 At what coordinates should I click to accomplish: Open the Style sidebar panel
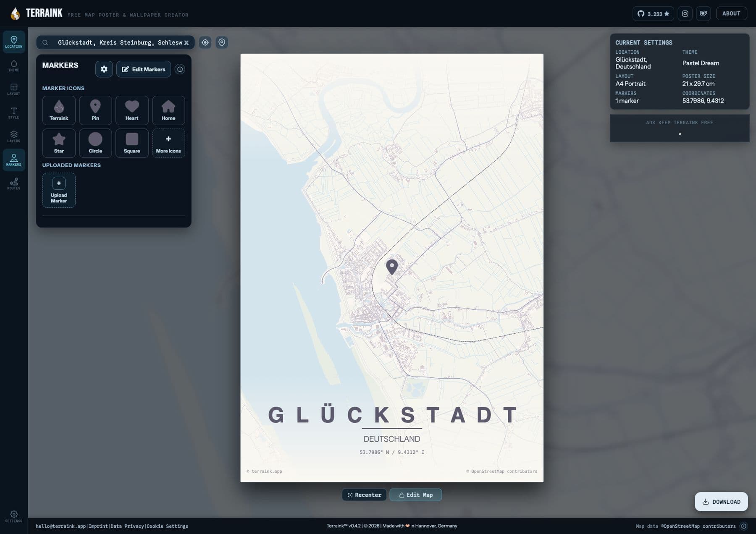[x=14, y=113]
